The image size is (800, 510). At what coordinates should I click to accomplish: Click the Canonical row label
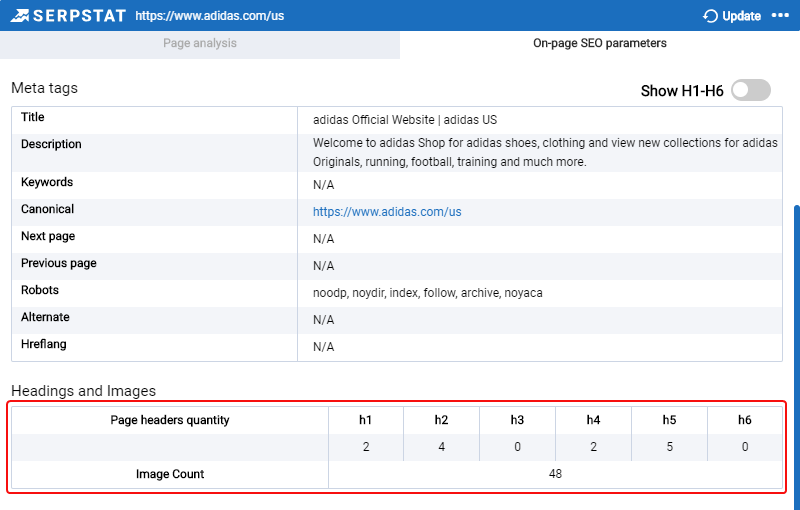47,209
